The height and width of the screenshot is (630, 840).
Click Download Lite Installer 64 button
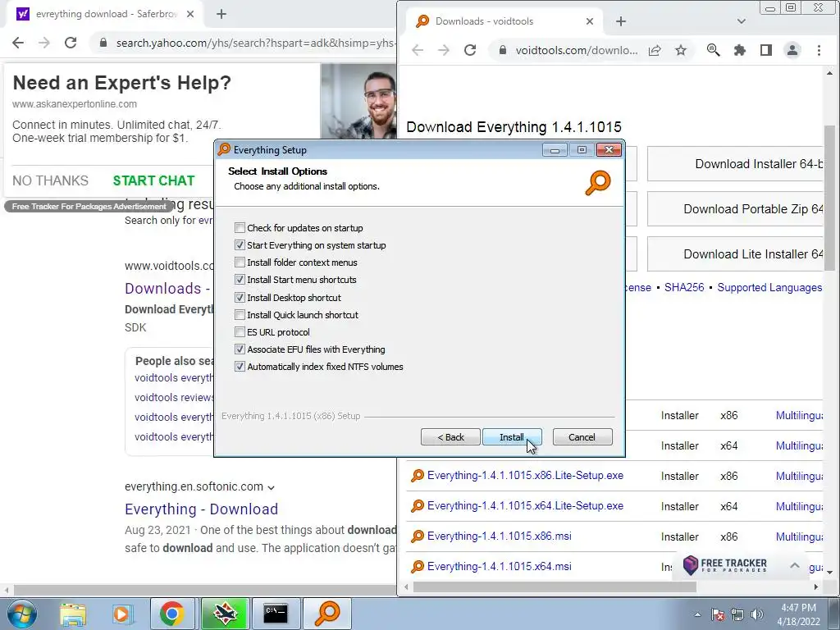[x=735, y=254]
